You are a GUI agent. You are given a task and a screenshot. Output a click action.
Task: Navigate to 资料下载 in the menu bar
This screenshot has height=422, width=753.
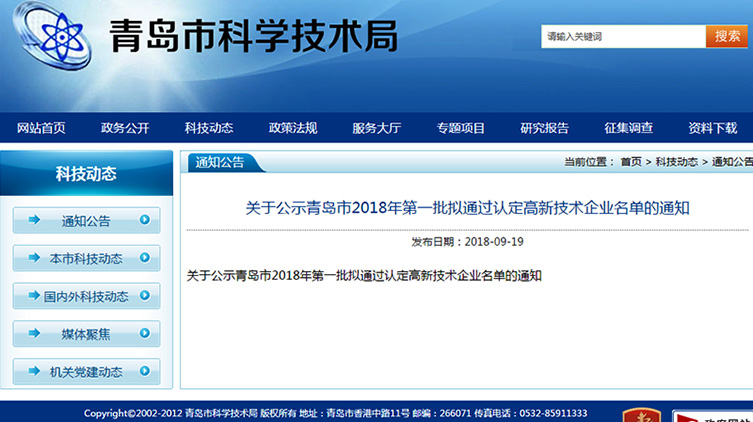point(712,128)
